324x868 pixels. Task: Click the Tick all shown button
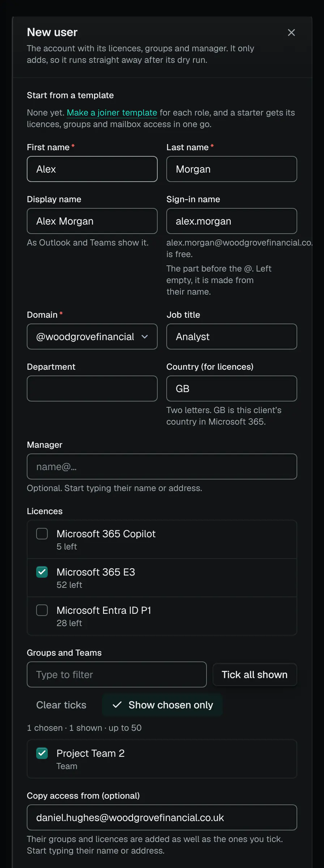[255, 674]
